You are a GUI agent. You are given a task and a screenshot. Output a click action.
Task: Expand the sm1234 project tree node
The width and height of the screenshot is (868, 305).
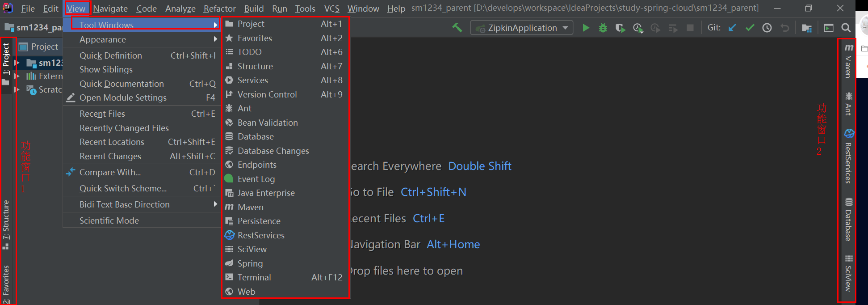click(17, 63)
